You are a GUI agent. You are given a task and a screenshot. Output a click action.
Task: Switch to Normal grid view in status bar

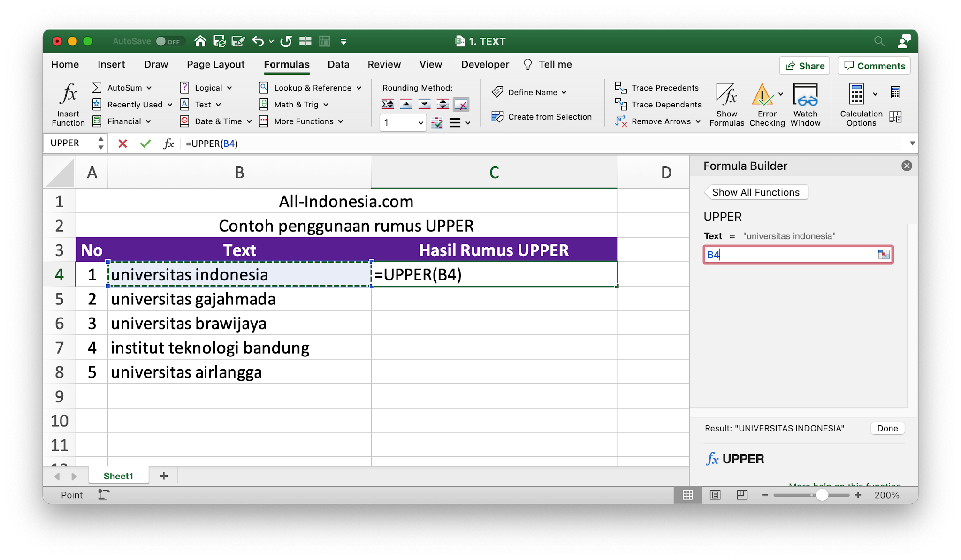coord(688,495)
